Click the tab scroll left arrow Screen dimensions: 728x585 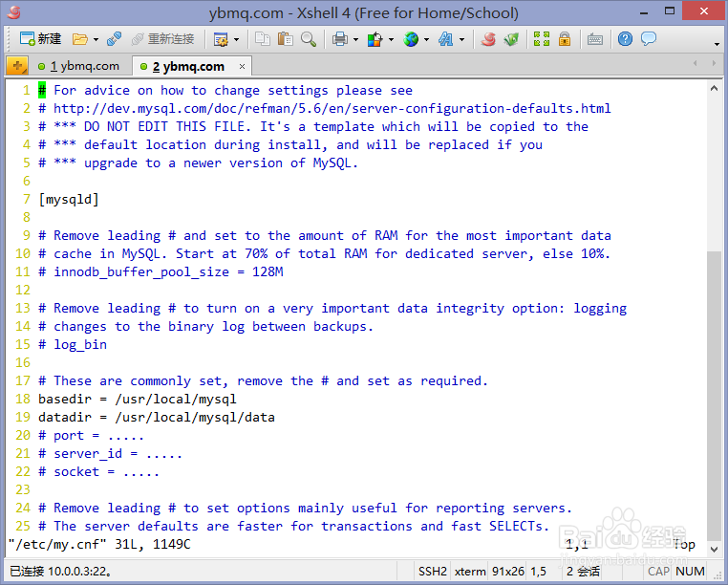(695, 63)
